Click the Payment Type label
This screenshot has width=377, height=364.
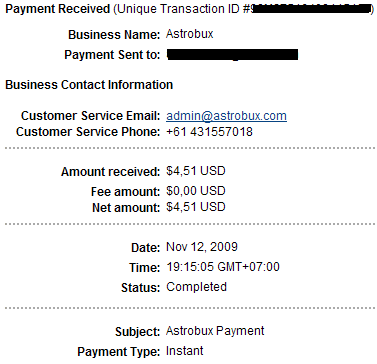point(119,352)
